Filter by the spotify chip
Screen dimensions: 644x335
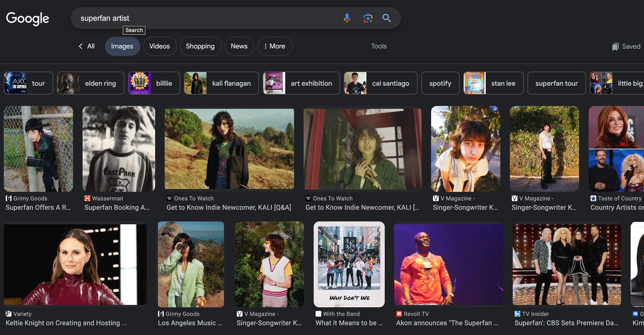click(440, 83)
